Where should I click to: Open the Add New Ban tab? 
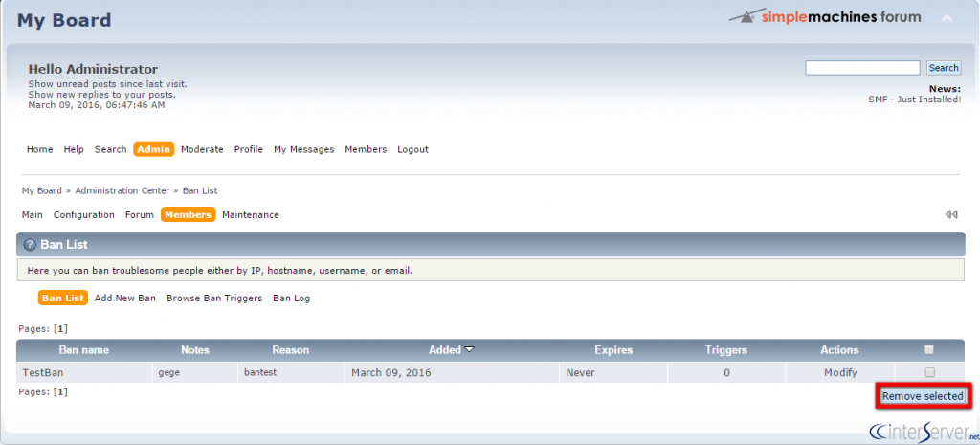coord(125,299)
